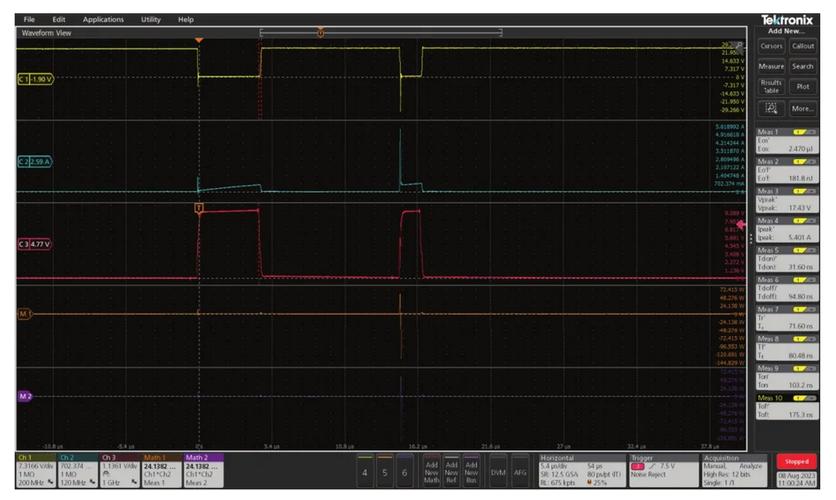This screenshot has width=836, height=500.
Task: Open the Trigger settings badge
Action: click(663, 470)
